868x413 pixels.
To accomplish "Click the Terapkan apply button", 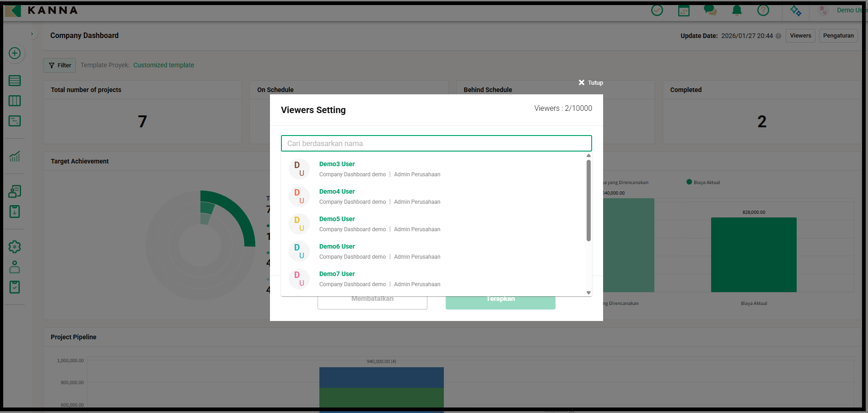I will tap(500, 302).
